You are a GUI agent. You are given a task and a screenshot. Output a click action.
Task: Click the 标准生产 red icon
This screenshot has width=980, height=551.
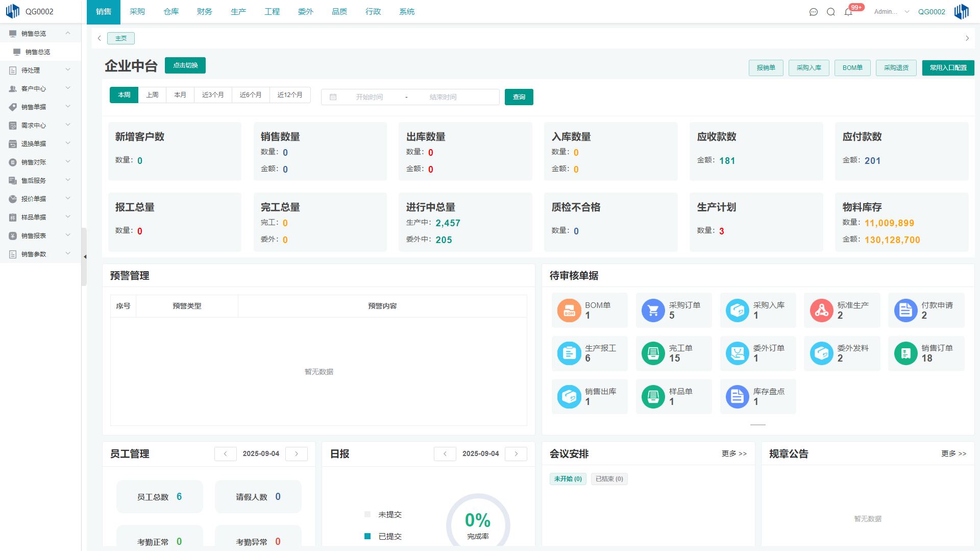(821, 310)
